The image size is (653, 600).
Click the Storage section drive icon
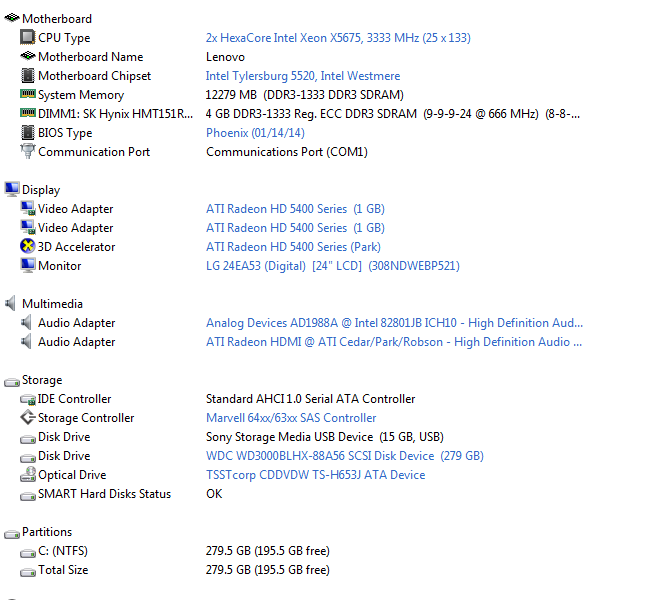pos(12,381)
